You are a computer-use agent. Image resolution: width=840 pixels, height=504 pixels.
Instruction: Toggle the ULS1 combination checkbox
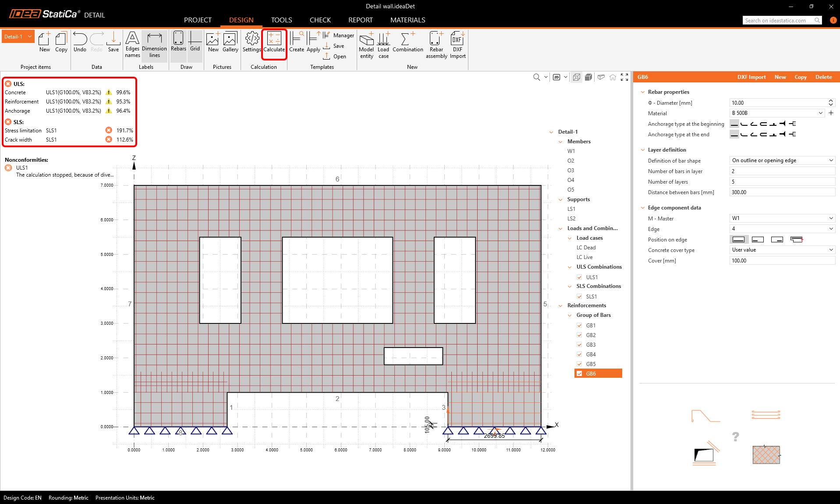tap(579, 277)
